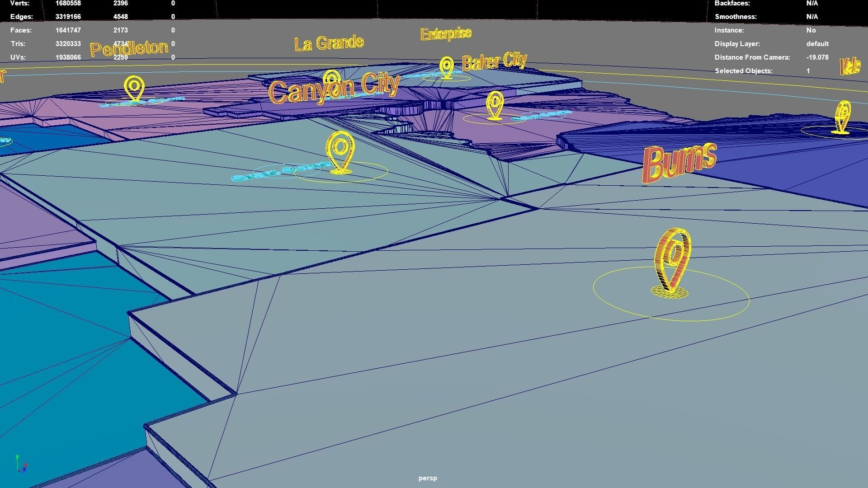Select the pin marker beneath Enterprise label
The image size is (868, 488).
click(x=446, y=67)
